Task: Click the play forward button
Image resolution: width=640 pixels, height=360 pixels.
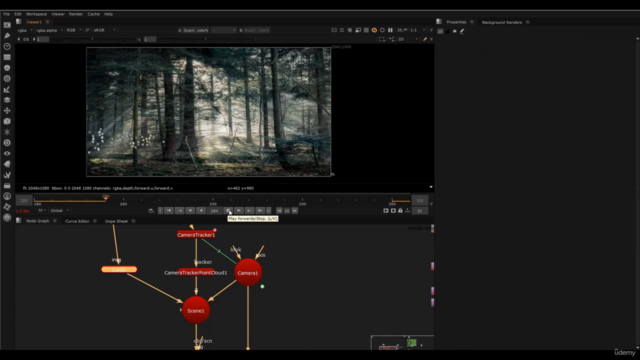Action: tap(239, 211)
